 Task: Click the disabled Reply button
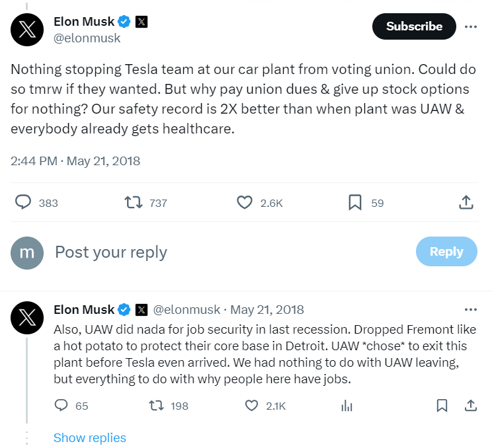[446, 252]
